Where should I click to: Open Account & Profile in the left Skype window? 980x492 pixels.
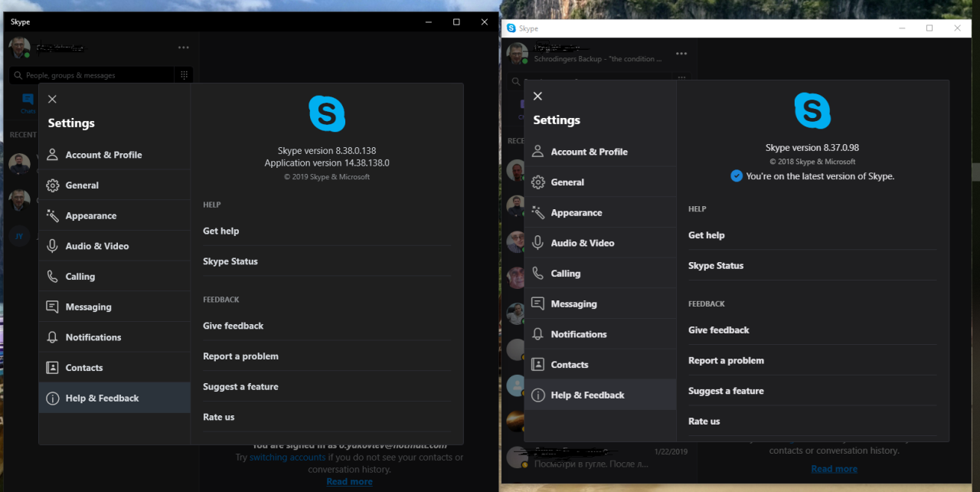115,155
